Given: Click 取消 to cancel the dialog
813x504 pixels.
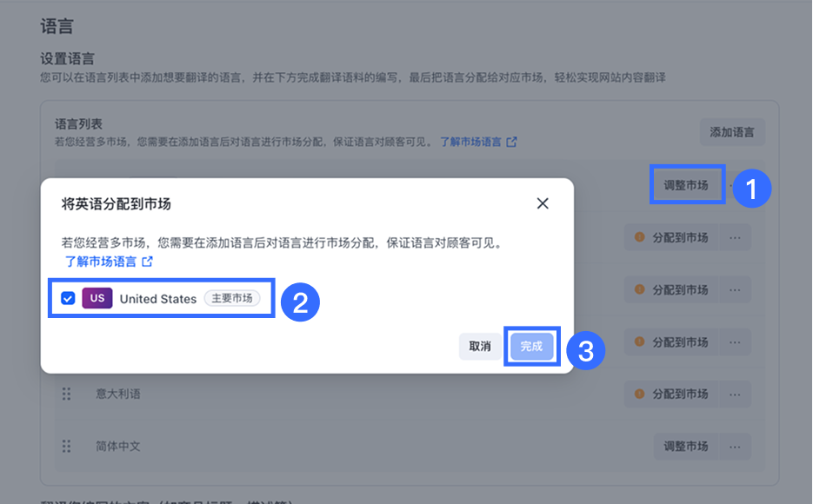Looking at the screenshot, I should click(480, 346).
